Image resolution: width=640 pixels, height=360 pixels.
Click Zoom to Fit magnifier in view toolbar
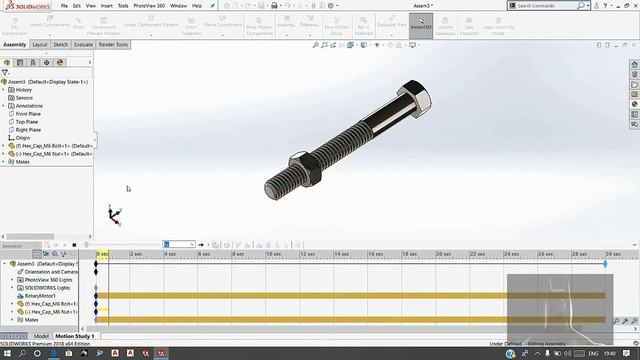coord(316,45)
